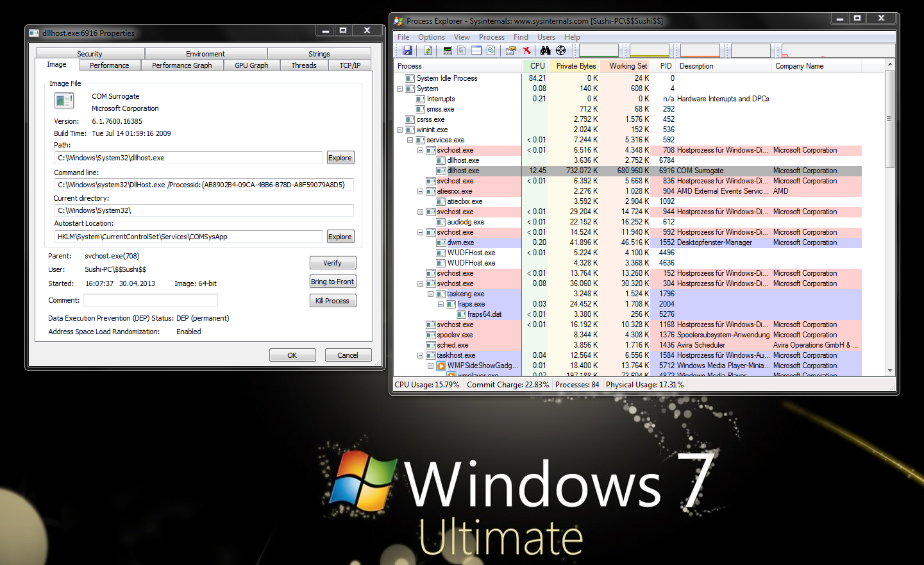The height and width of the screenshot is (565, 924).
Task: Click the red X Kill Process toolbar icon
Action: click(526, 51)
